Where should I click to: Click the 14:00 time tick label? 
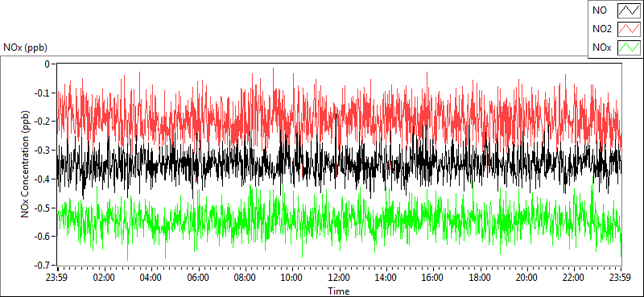[386, 277]
